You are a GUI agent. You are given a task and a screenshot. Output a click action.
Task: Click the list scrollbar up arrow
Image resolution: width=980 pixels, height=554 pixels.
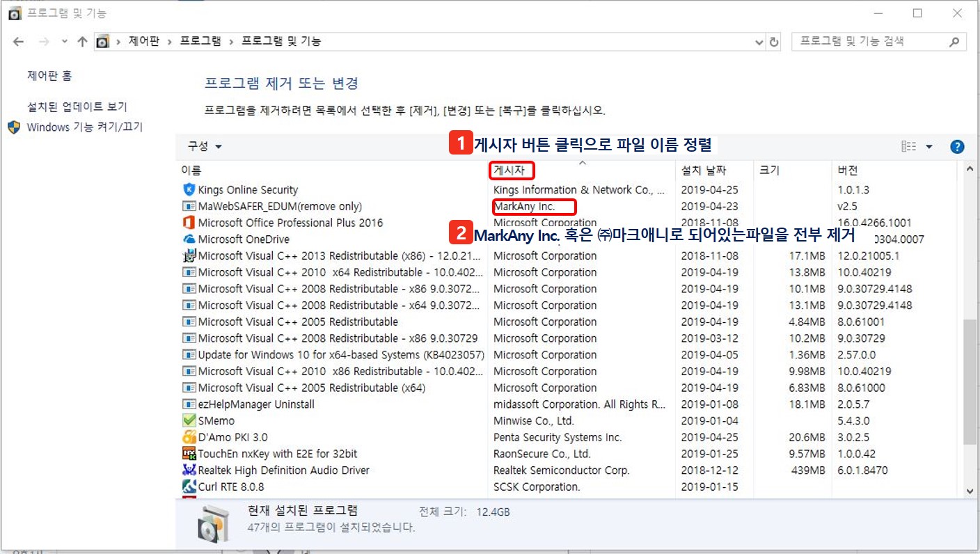click(970, 169)
